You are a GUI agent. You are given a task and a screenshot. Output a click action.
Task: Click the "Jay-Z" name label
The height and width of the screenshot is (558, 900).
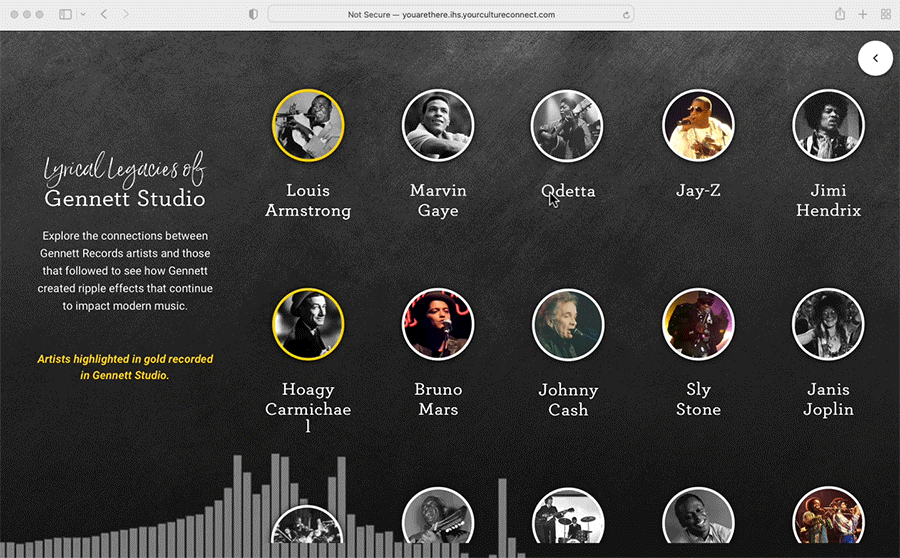[x=698, y=191]
